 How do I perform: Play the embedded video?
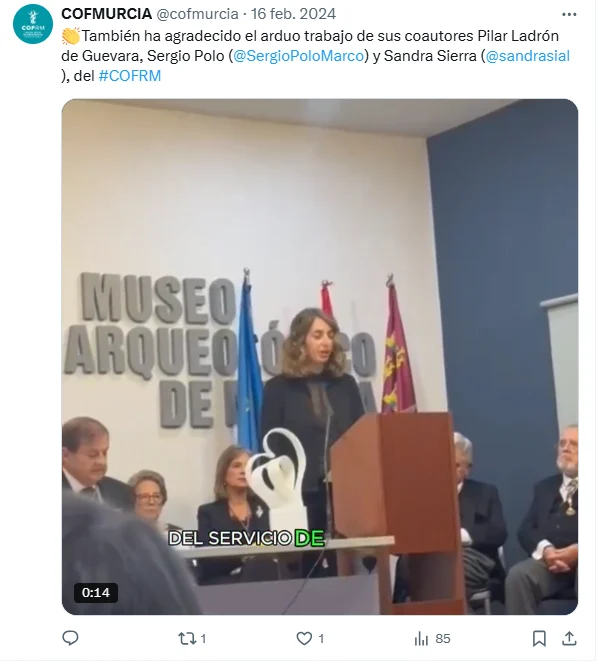(320, 357)
